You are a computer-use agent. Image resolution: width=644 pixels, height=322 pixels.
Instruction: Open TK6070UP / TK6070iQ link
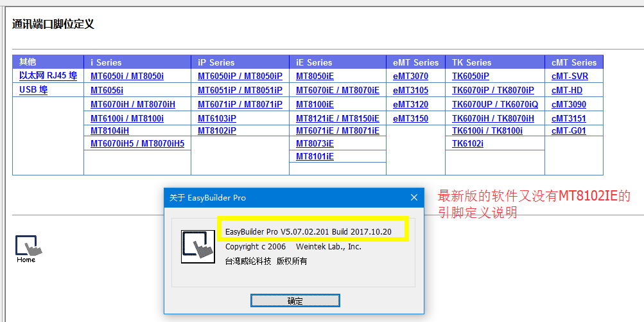495,104
